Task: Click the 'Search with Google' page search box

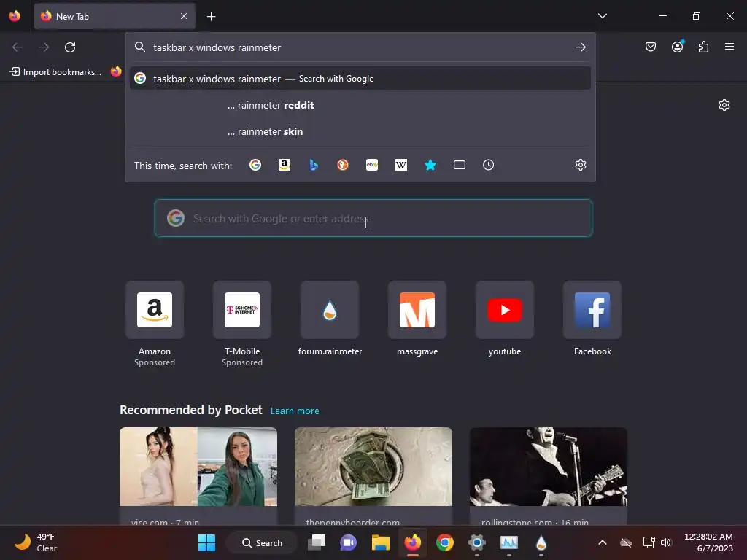Action: (373, 218)
